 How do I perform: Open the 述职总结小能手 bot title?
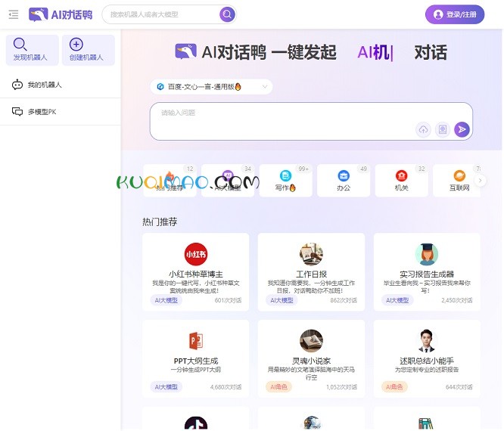pyautogui.click(x=427, y=361)
